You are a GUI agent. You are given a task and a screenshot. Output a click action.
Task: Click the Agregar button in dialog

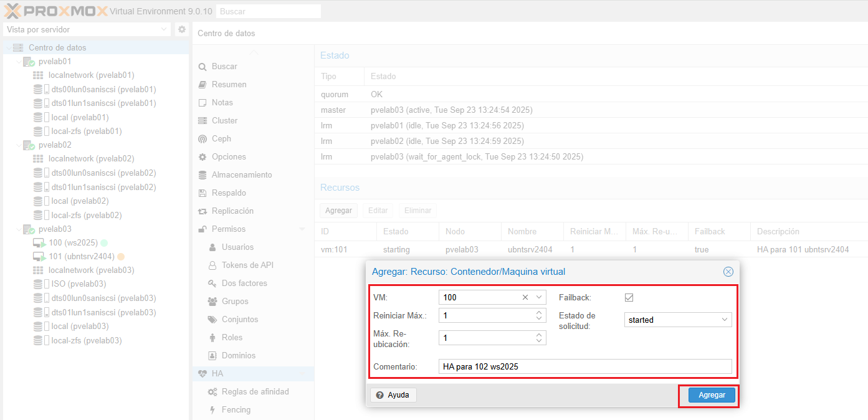tap(712, 395)
